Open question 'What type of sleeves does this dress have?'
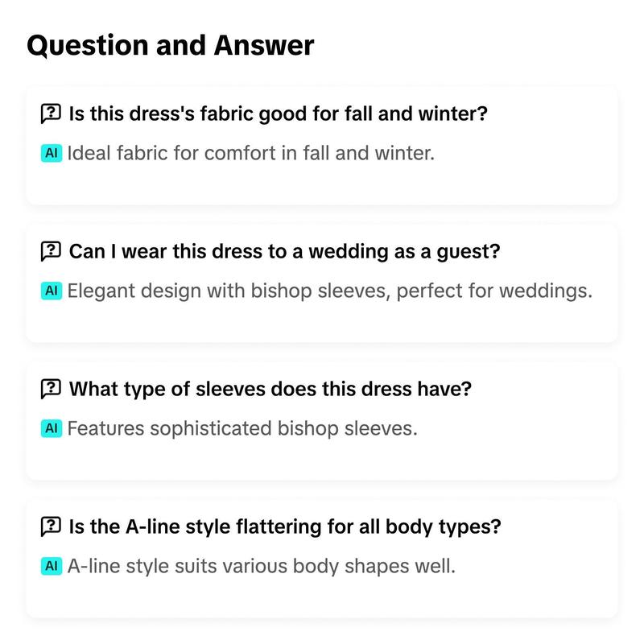The height and width of the screenshot is (644, 644). [x=270, y=389]
